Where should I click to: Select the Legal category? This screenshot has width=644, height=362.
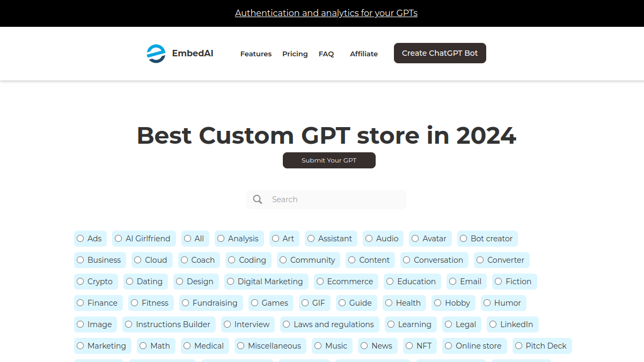pyautogui.click(x=462, y=324)
